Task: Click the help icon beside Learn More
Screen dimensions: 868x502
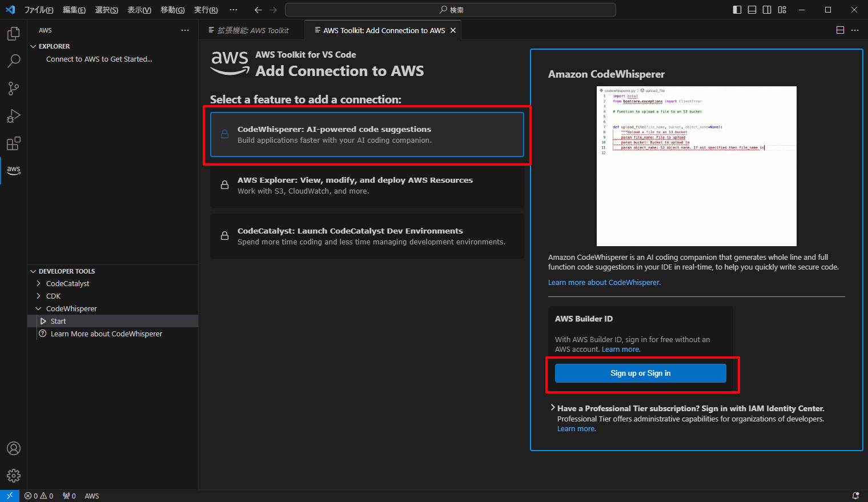Action: coord(43,334)
